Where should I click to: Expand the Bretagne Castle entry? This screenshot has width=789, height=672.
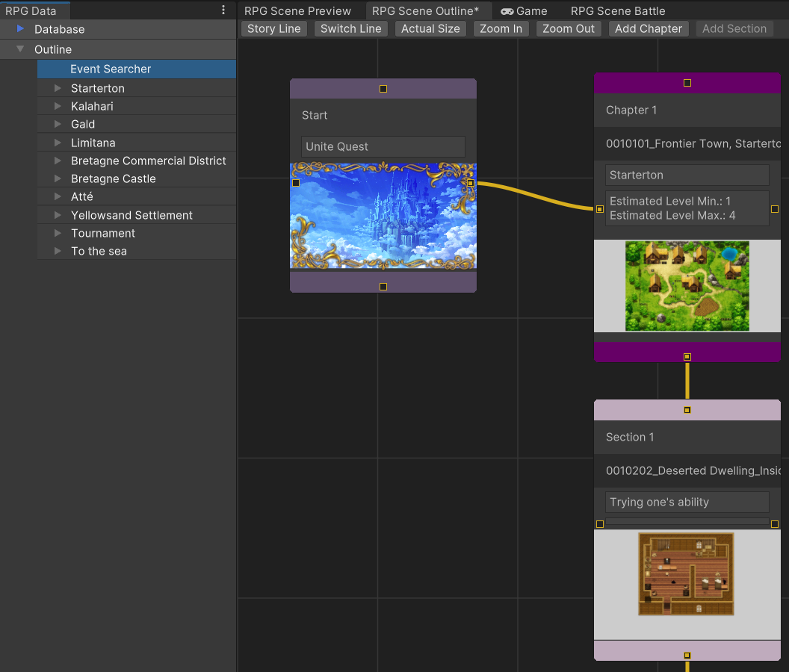point(58,178)
